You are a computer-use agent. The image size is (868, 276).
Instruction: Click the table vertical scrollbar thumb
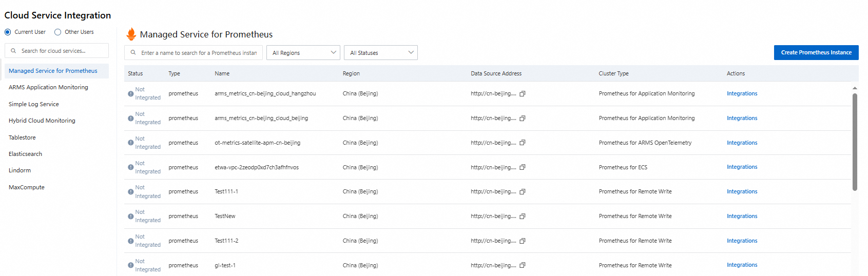click(x=855, y=142)
